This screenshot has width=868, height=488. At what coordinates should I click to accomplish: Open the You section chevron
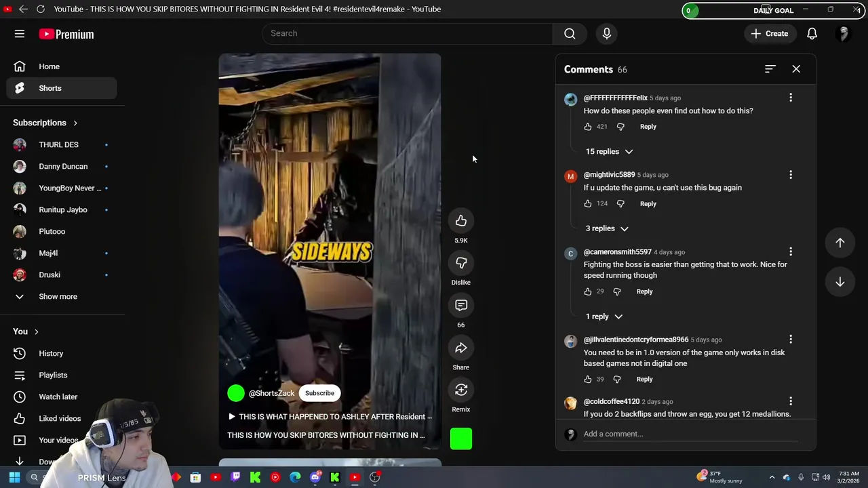coord(36,331)
